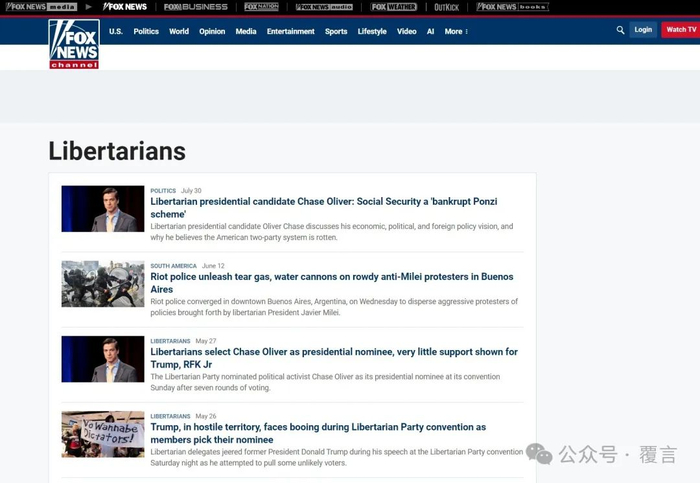Click summary starting 'Libertarian delegates jeered former President'
This screenshot has height=483, width=700.
[337, 457]
